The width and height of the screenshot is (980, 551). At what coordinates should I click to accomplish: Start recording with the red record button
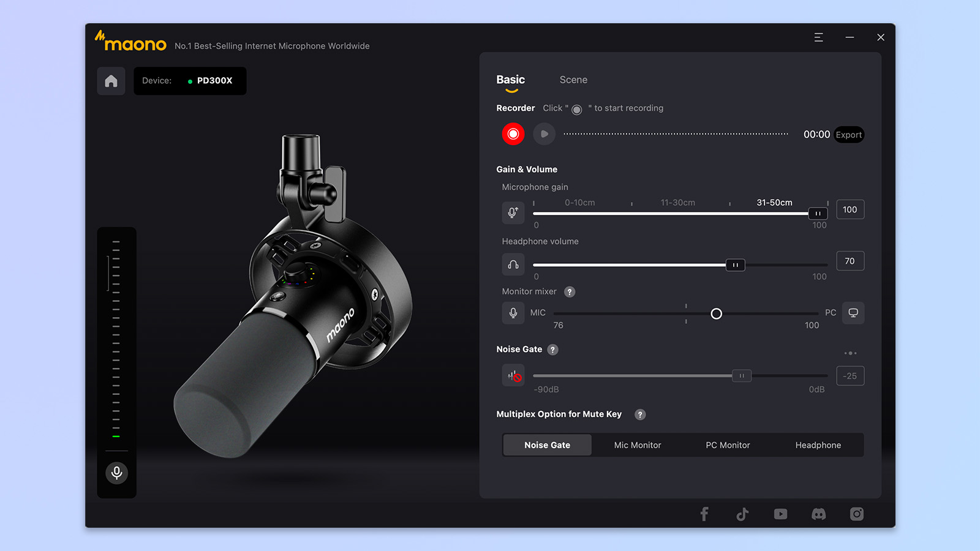pyautogui.click(x=513, y=134)
